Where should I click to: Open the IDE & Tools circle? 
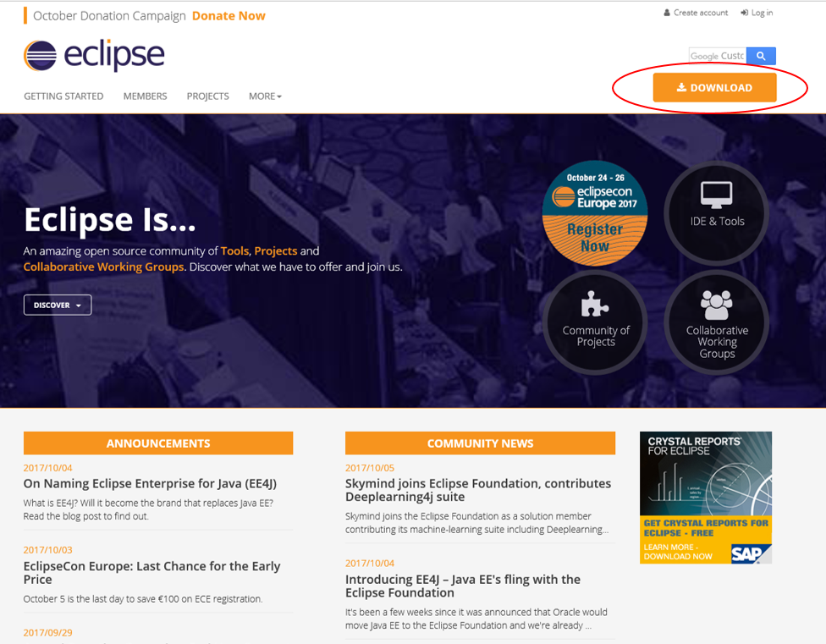click(717, 212)
